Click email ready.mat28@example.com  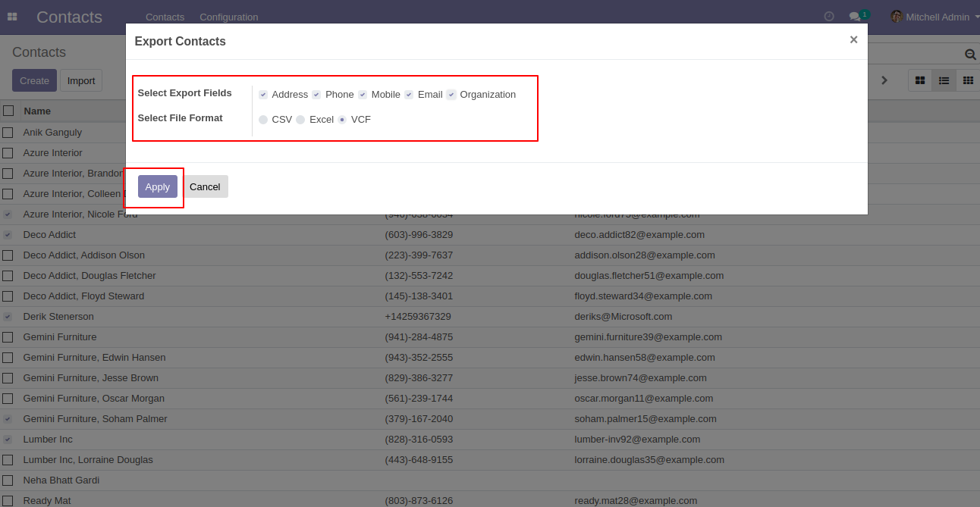pos(636,501)
